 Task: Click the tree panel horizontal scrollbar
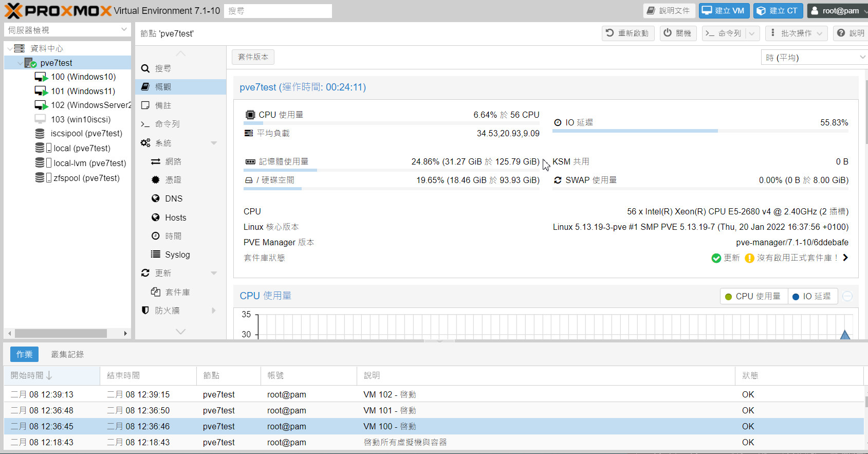tap(61, 333)
